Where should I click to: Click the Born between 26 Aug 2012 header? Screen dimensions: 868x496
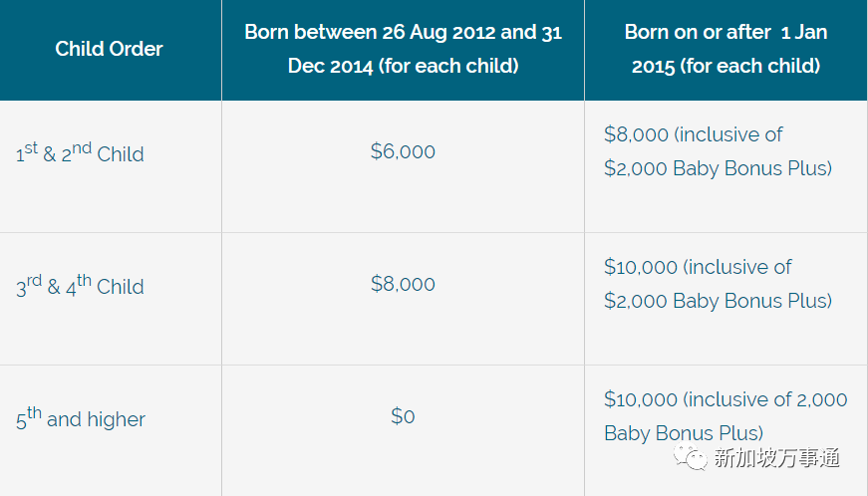coord(403,49)
